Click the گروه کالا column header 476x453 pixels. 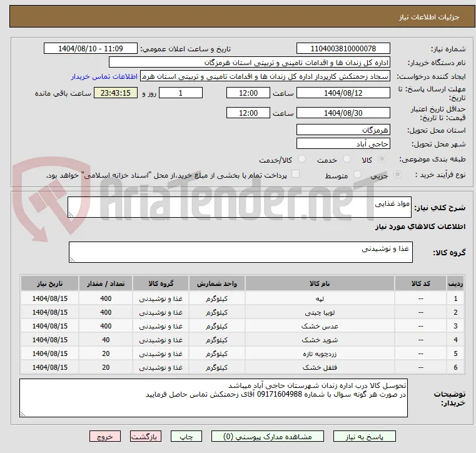click(161, 283)
